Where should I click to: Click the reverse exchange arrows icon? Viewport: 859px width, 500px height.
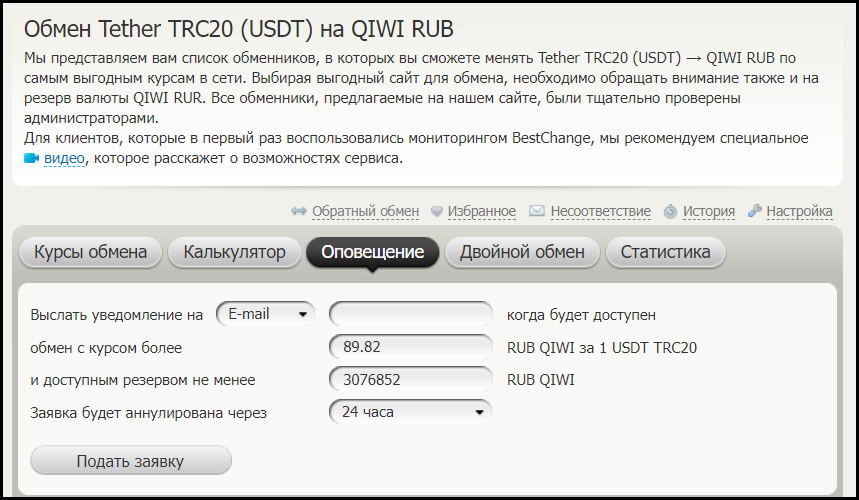pos(299,211)
